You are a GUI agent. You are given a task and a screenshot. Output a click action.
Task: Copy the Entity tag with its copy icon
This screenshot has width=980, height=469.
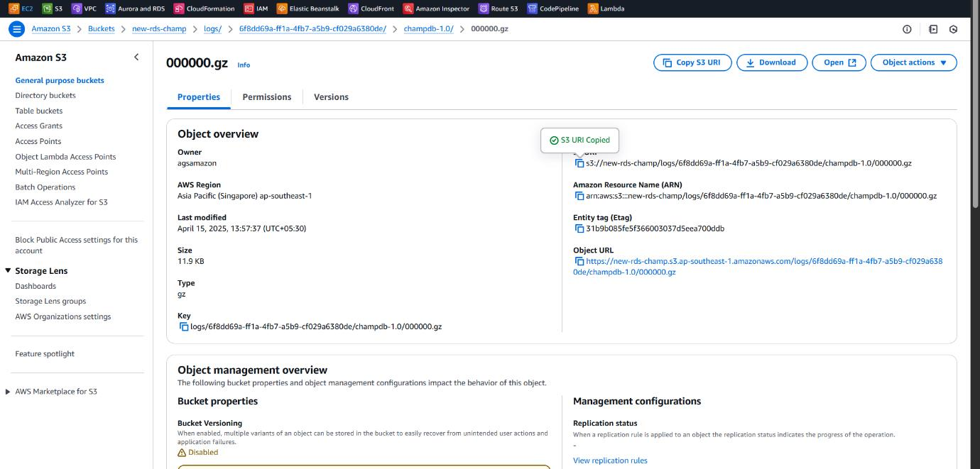click(x=579, y=228)
